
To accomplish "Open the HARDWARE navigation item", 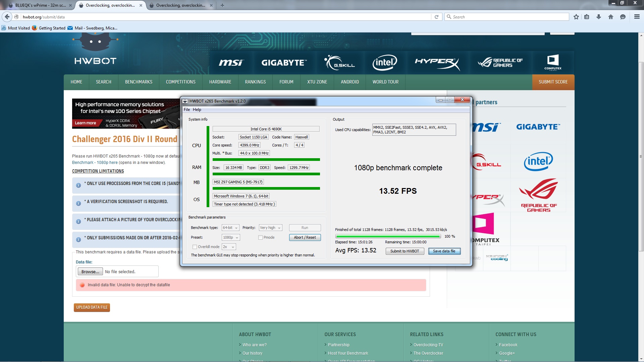I will pyautogui.click(x=220, y=82).
